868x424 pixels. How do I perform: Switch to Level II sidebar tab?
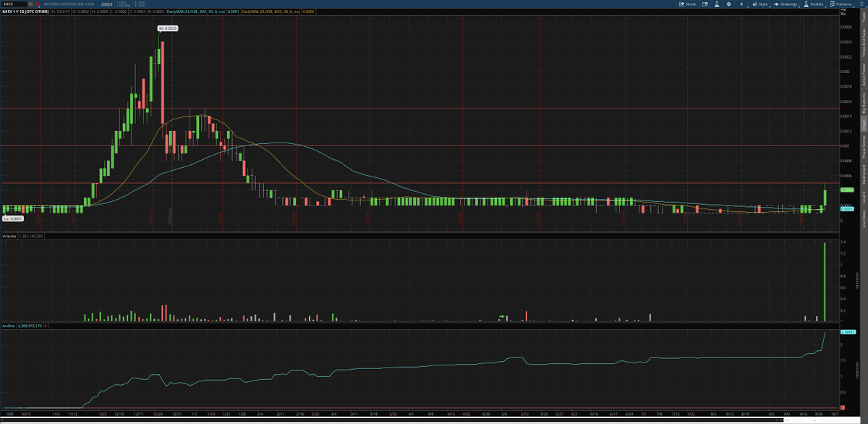coord(864,195)
